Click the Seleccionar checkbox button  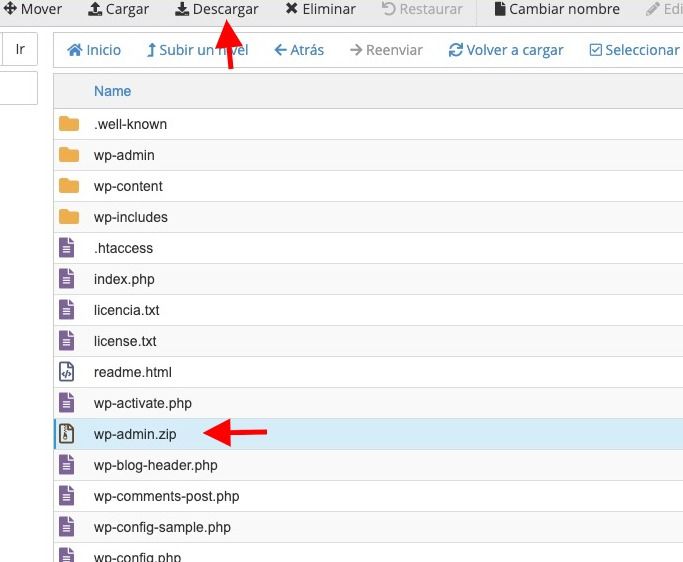pos(634,50)
